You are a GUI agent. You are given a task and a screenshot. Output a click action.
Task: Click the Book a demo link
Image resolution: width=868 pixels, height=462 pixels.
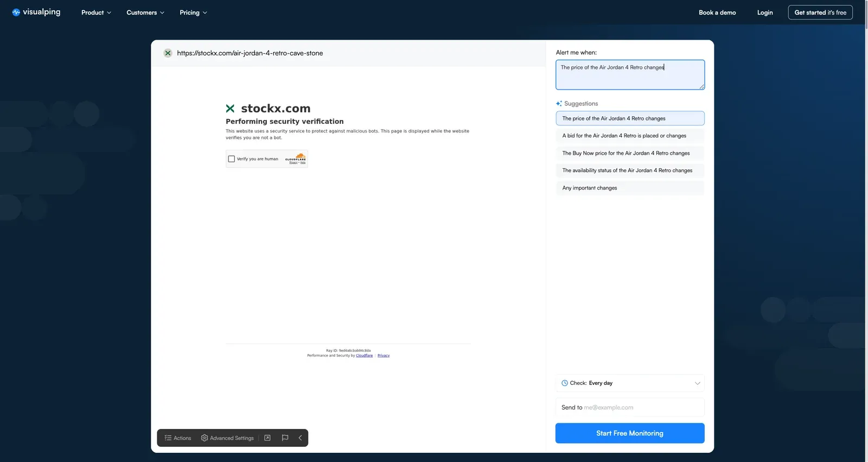(717, 12)
